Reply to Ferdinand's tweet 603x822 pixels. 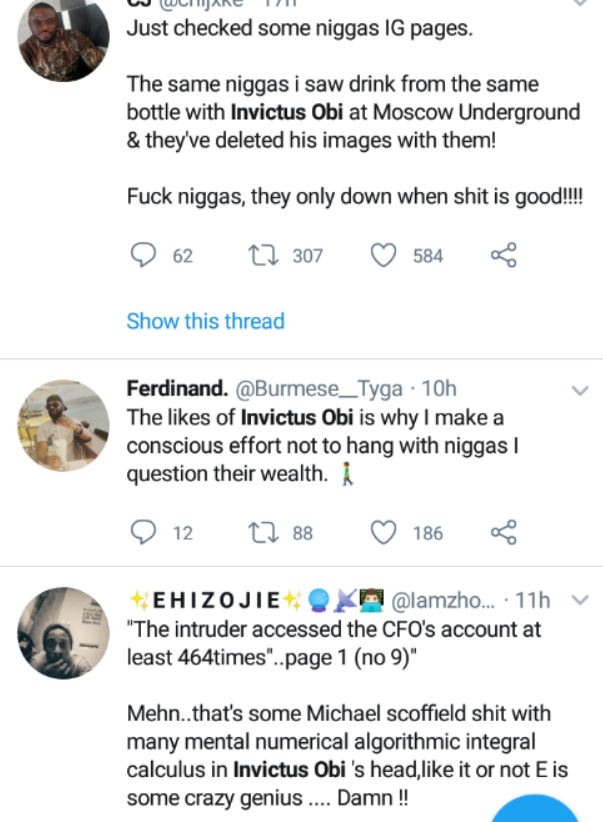145,533
